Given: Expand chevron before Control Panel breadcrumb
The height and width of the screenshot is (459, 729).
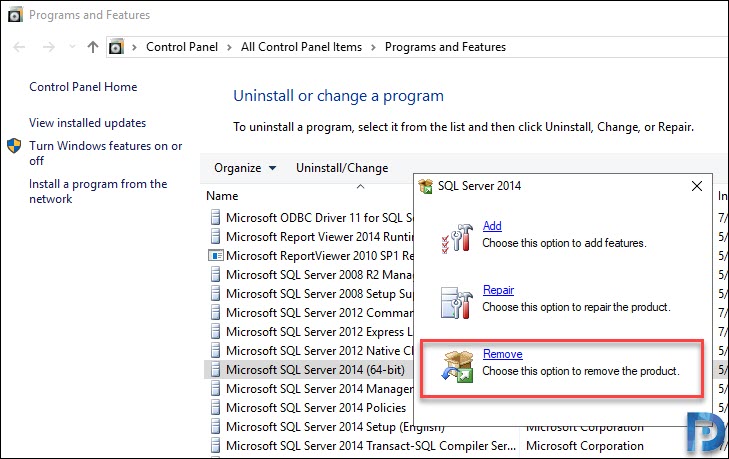Looking at the screenshot, I should 134,47.
